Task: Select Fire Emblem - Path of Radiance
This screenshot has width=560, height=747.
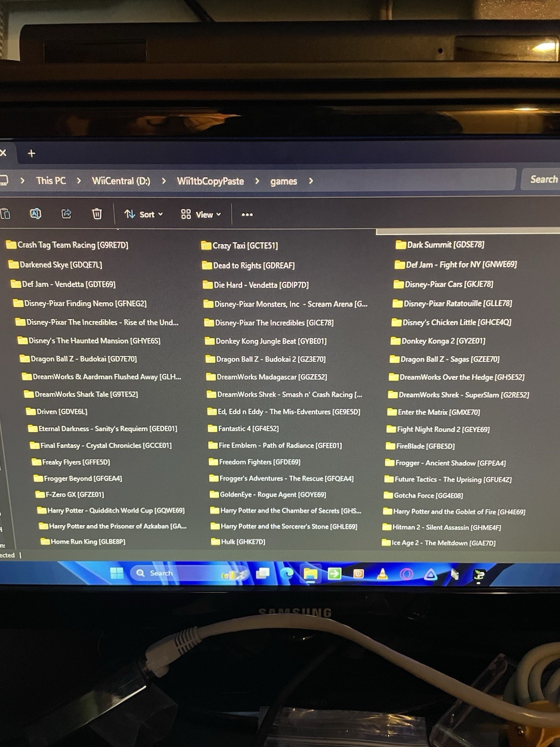Action: coord(275,445)
